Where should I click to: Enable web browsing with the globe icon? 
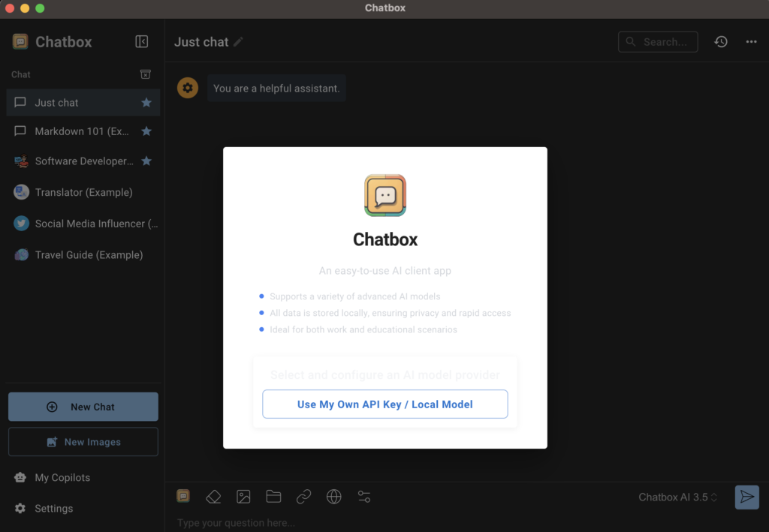coord(334,497)
